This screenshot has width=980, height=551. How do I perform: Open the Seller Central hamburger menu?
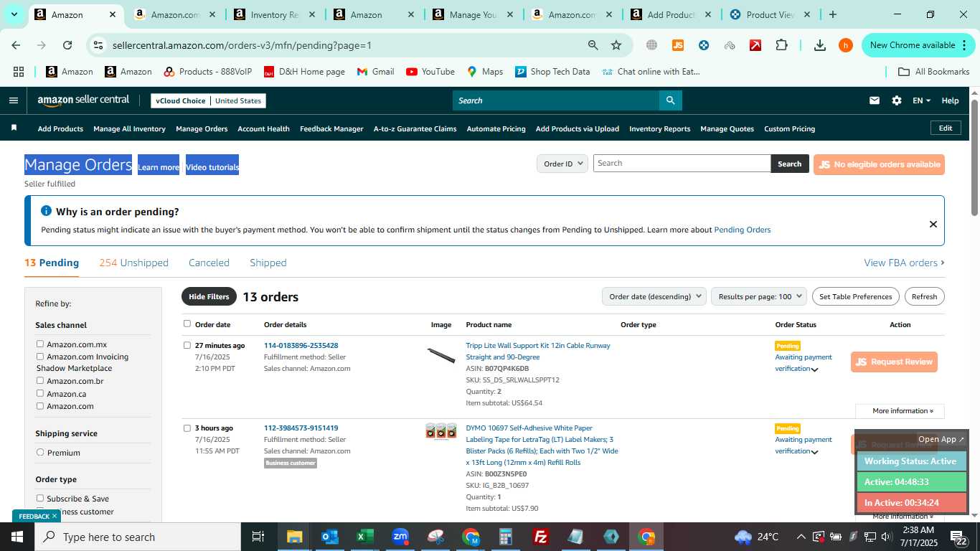click(x=13, y=100)
